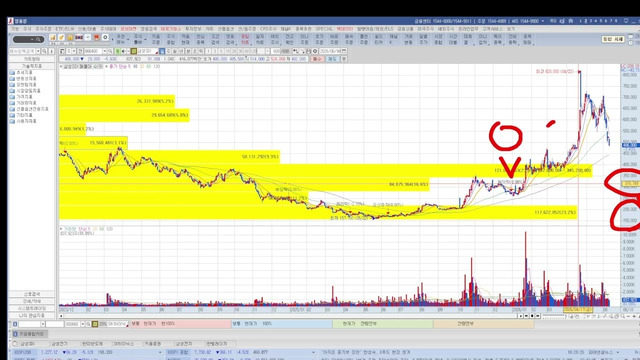Viewport: 640px width, 360px height.
Task: Select the 분 (minute) period button
Action: [189, 51]
